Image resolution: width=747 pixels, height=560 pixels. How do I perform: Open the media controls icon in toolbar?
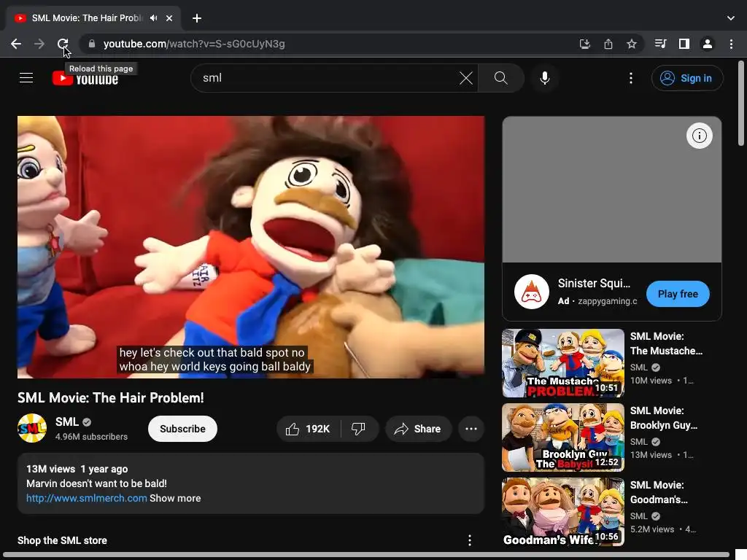660,44
